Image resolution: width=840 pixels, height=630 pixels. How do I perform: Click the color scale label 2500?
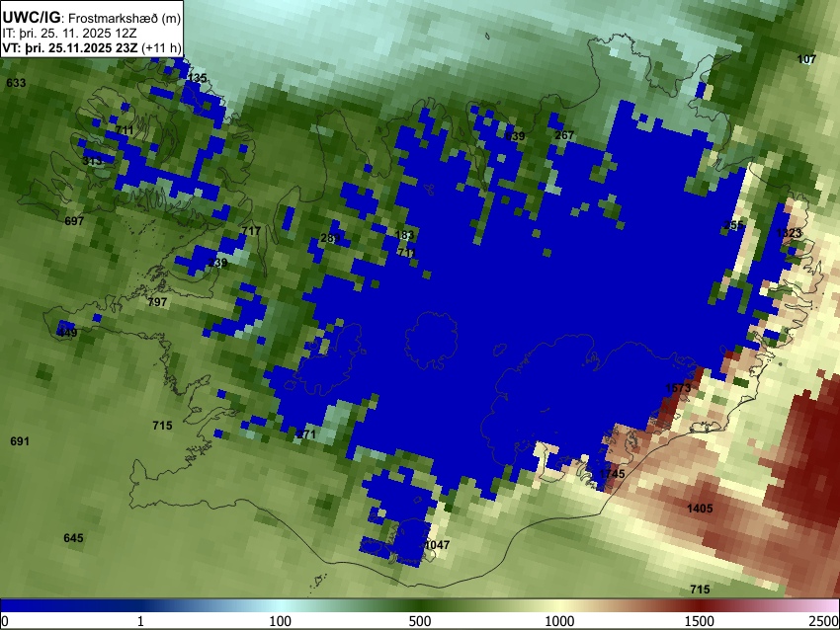pyautogui.click(x=824, y=621)
